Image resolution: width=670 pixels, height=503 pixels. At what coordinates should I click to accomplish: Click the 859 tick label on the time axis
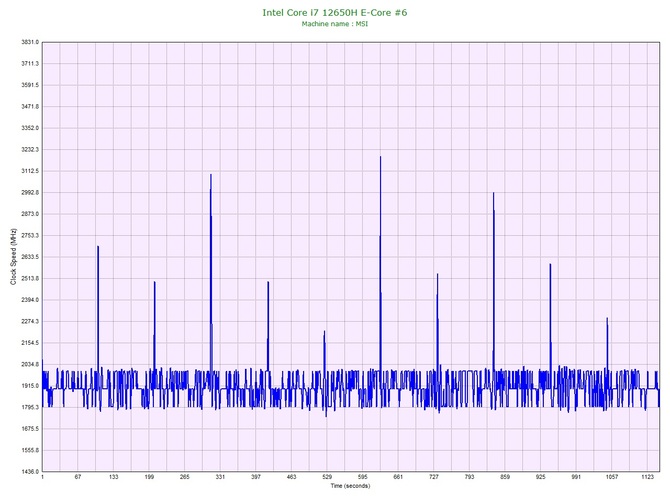click(x=505, y=478)
